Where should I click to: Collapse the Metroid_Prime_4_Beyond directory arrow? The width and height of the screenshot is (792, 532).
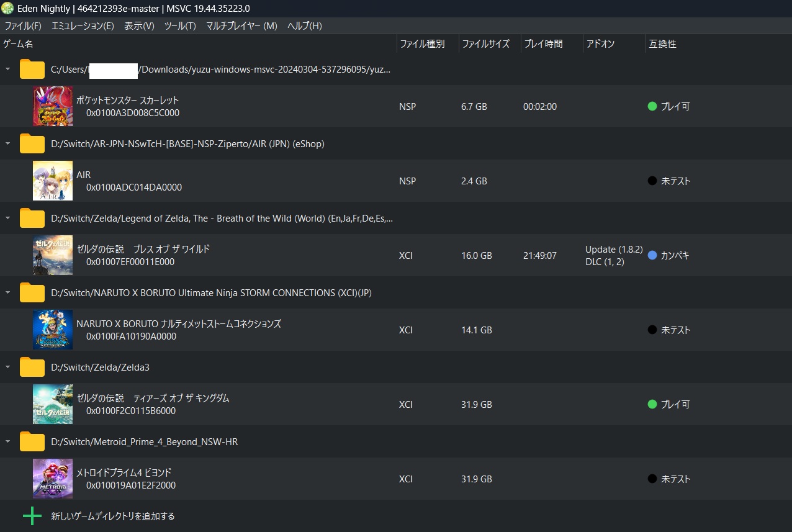(7, 441)
